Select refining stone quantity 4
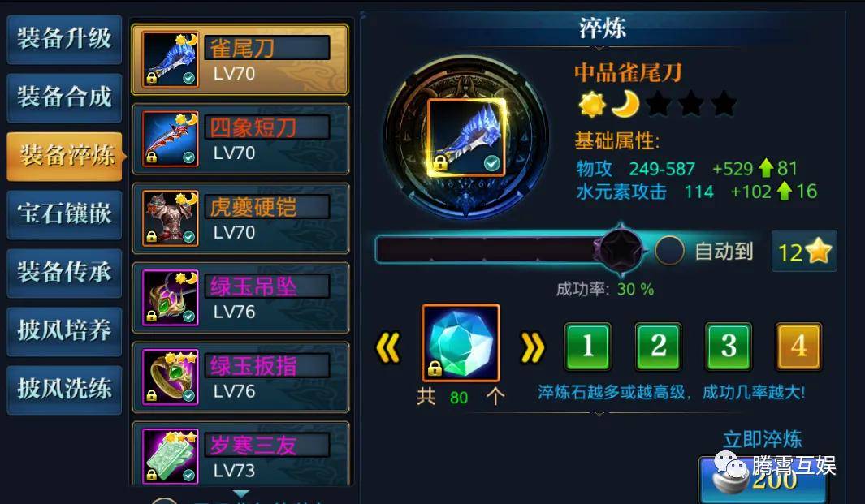 point(798,347)
